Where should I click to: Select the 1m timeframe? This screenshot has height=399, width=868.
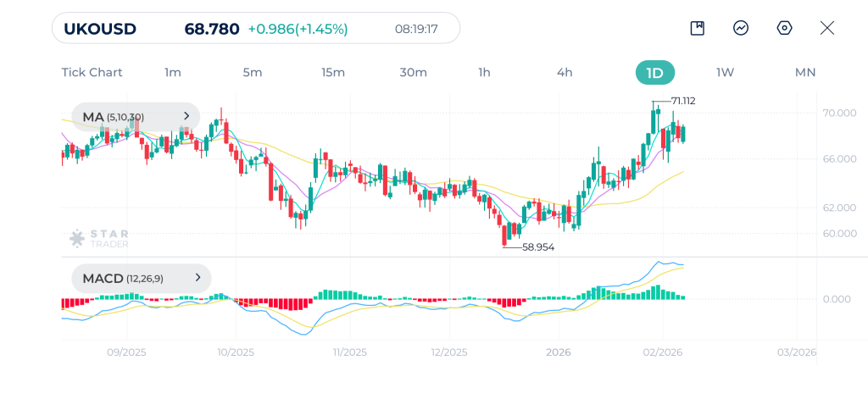(173, 73)
